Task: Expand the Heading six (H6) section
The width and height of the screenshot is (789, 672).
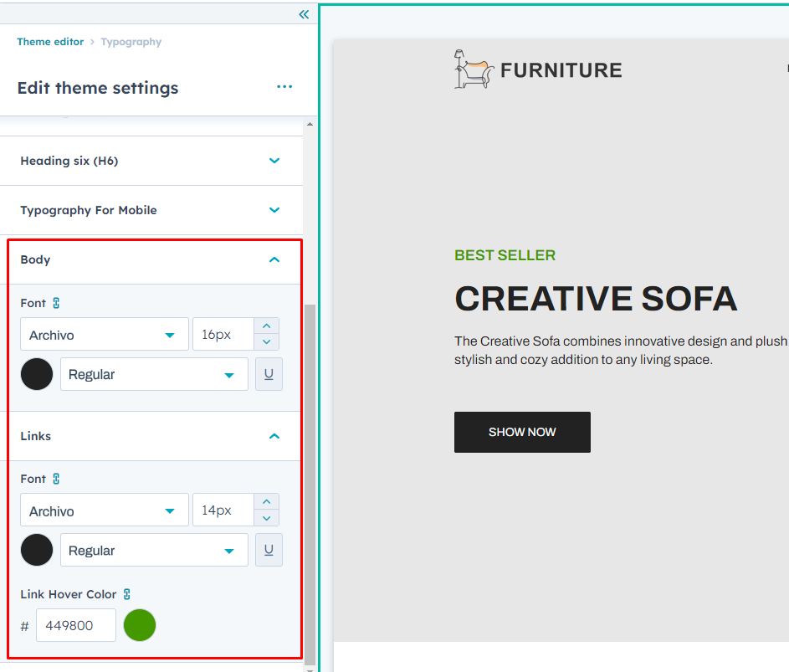Action: 274,161
